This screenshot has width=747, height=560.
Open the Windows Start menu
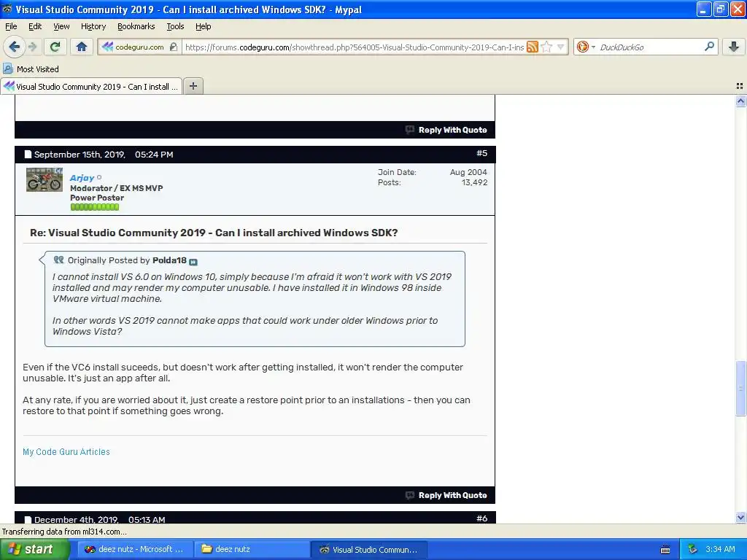click(x=34, y=549)
